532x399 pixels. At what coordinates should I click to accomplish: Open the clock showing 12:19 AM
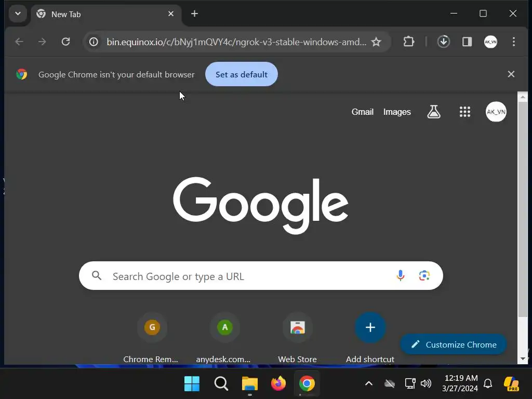click(460, 383)
